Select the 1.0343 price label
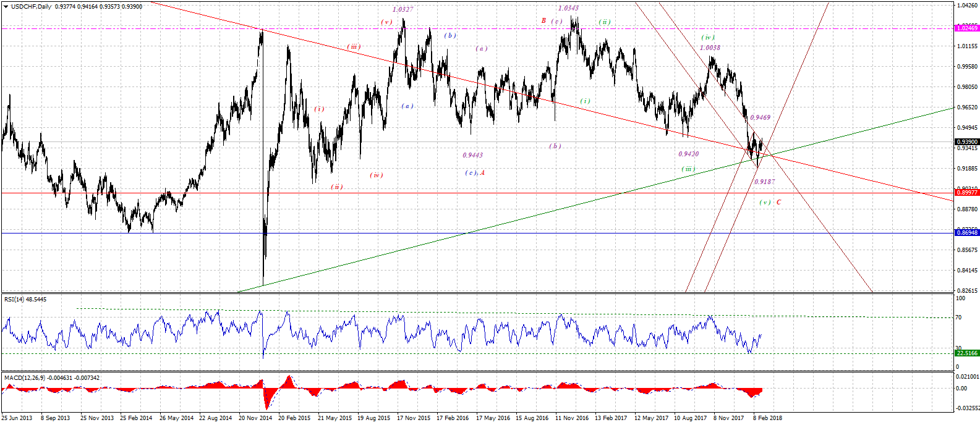980x425 pixels. pyautogui.click(x=568, y=9)
